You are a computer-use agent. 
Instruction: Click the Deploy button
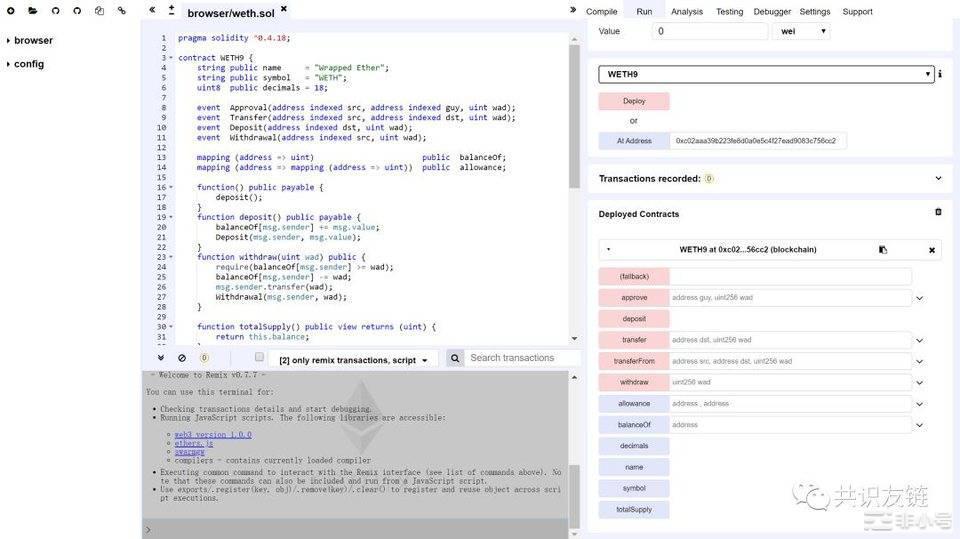tap(634, 101)
